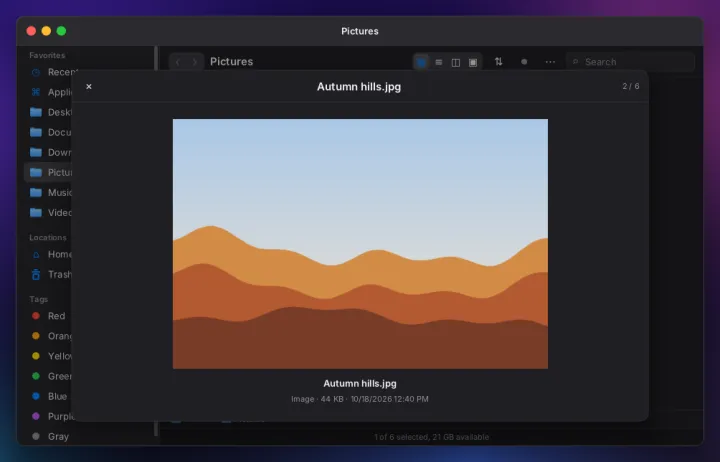Screen dimensions: 720x462
Task: Click the Recents clock icon
Action: tap(36, 72)
